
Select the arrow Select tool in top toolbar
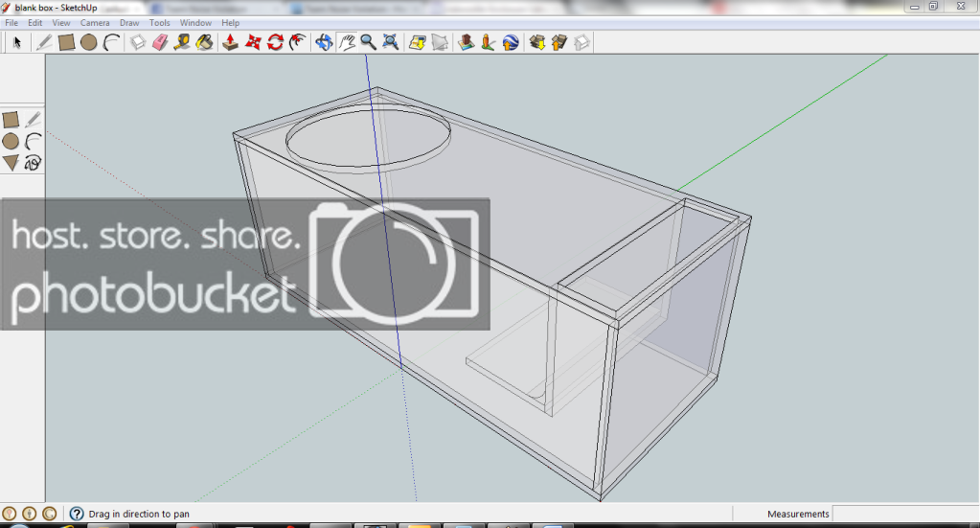17,42
